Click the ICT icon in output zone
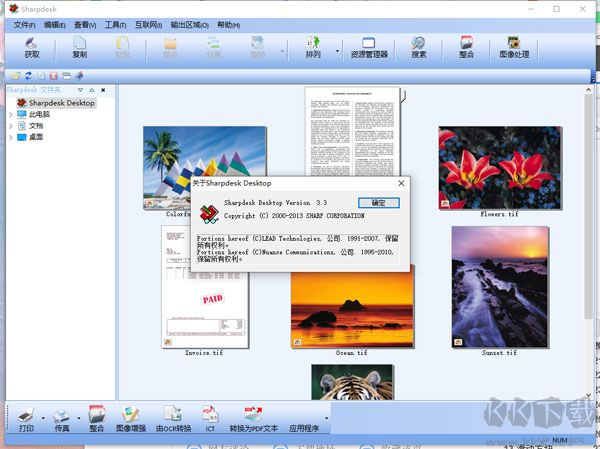Viewport: 600px width, 449px height. point(210,419)
